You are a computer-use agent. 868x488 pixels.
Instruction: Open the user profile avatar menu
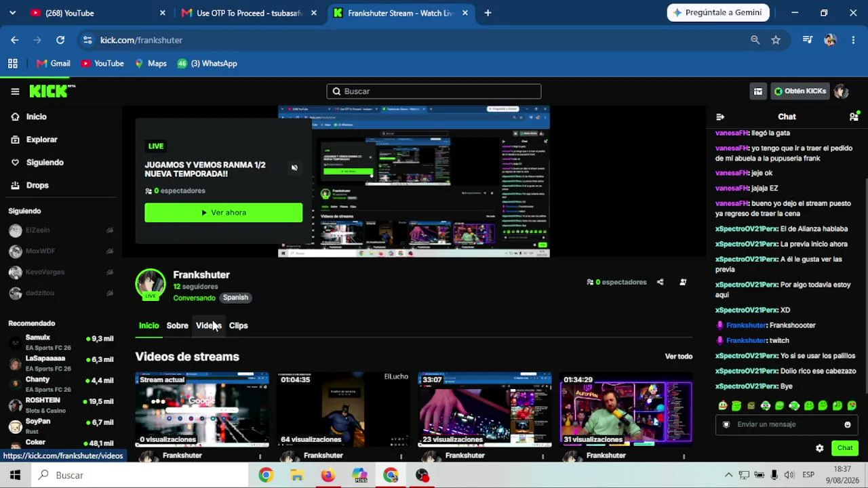[x=842, y=91]
